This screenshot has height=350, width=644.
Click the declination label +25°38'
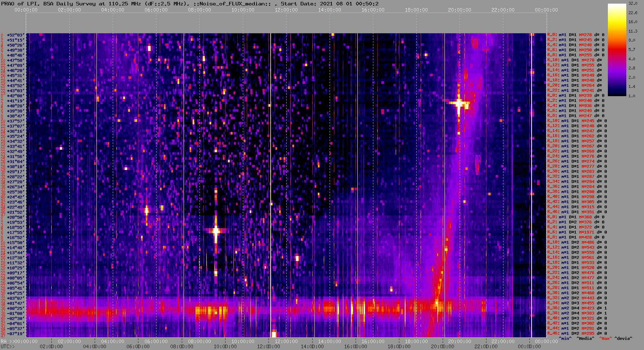tap(15, 192)
